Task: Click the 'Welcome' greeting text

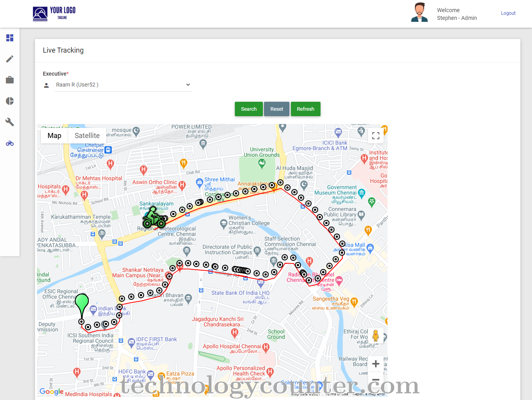Action: pyautogui.click(x=448, y=10)
